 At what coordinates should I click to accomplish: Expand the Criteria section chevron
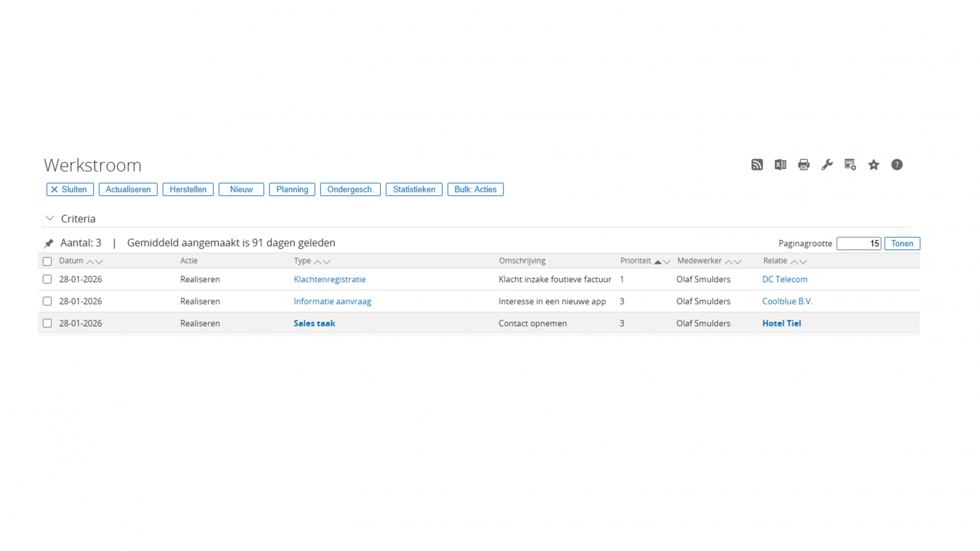click(50, 219)
